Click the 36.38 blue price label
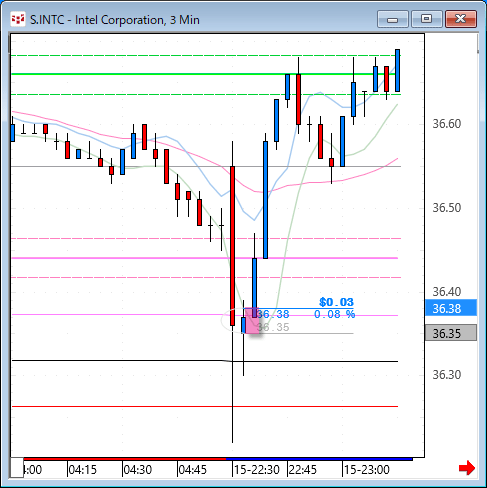Viewport: 487px width, 488px height. click(x=451, y=308)
